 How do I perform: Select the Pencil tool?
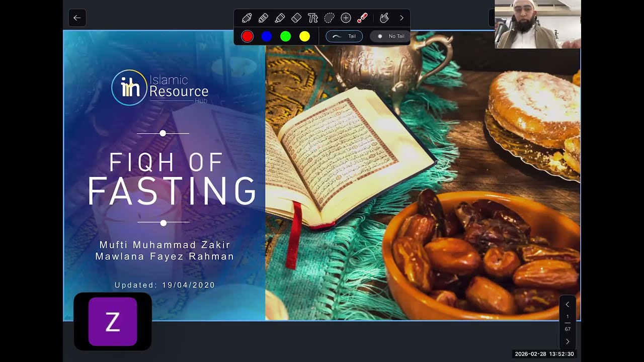263,18
